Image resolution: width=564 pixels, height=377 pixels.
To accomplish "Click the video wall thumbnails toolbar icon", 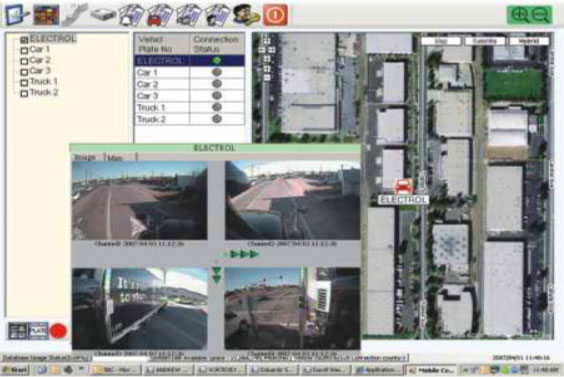I will 46,15.
